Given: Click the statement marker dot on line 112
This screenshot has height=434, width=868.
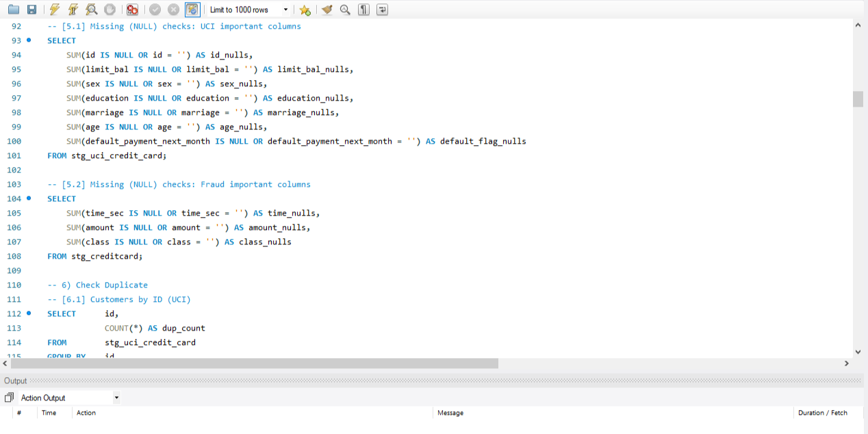Looking at the screenshot, I should point(29,314).
